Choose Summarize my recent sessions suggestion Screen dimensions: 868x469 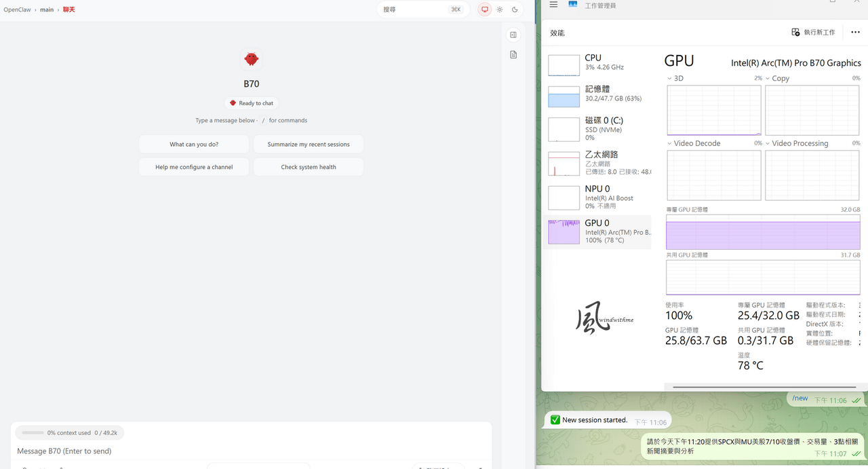tap(309, 145)
